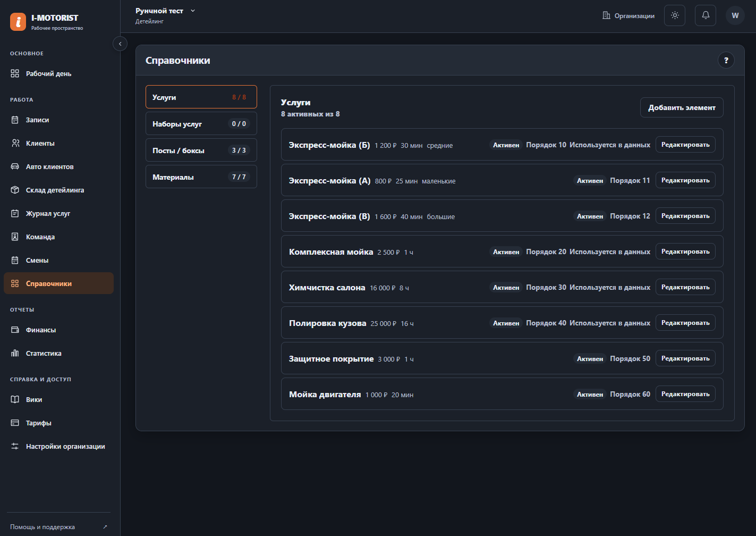Edit the Комплексная мойка service
The image size is (756, 536).
(685, 252)
